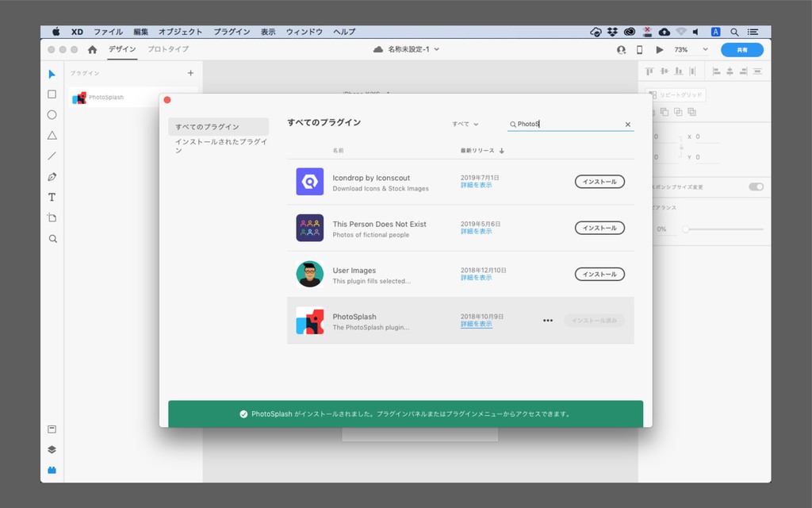Select the Line tool

click(52, 156)
